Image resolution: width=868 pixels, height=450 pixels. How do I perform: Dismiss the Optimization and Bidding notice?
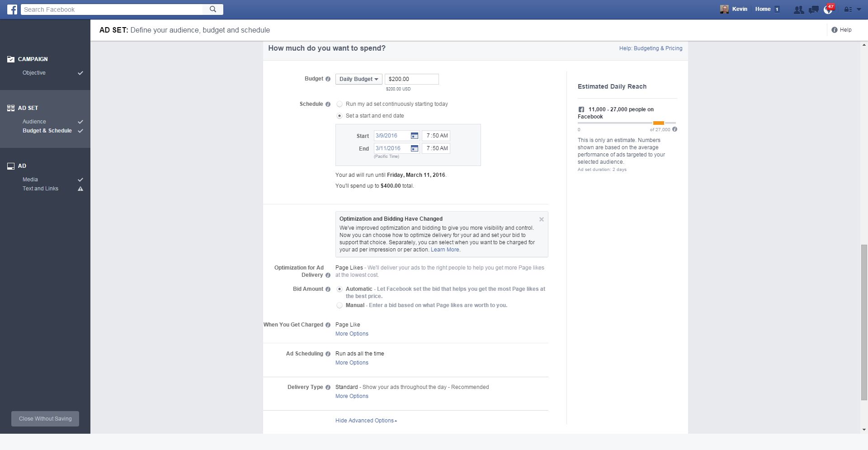coord(541,219)
